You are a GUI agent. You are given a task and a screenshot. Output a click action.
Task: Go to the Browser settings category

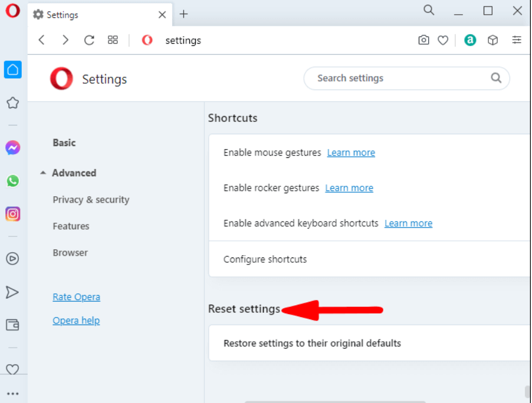click(x=70, y=253)
